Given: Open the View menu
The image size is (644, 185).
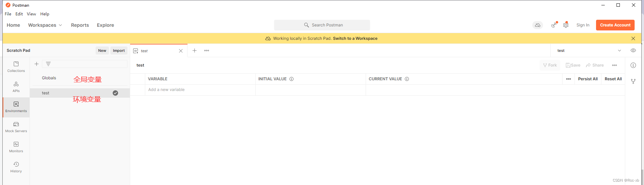Looking at the screenshot, I should click(x=32, y=14).
